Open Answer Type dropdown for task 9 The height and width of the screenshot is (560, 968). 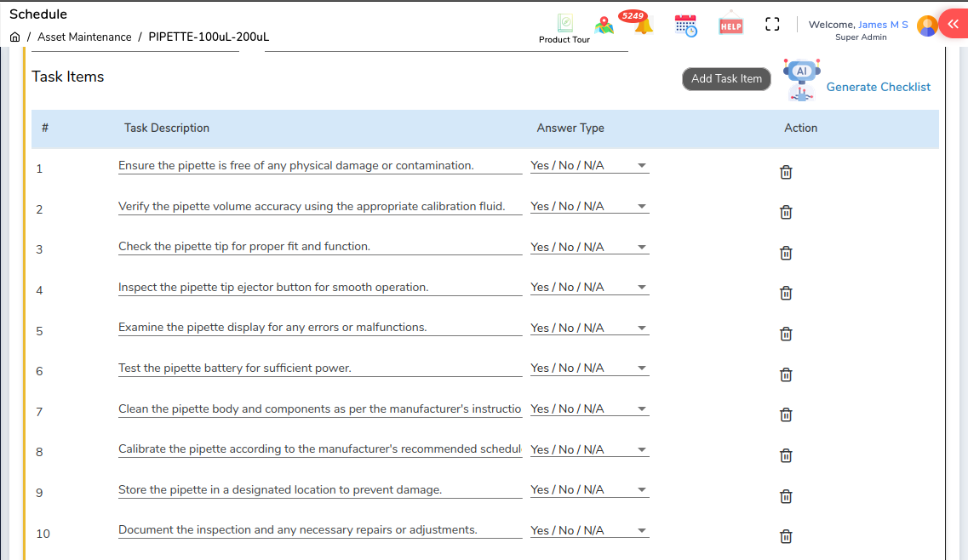tap(589, 490)
